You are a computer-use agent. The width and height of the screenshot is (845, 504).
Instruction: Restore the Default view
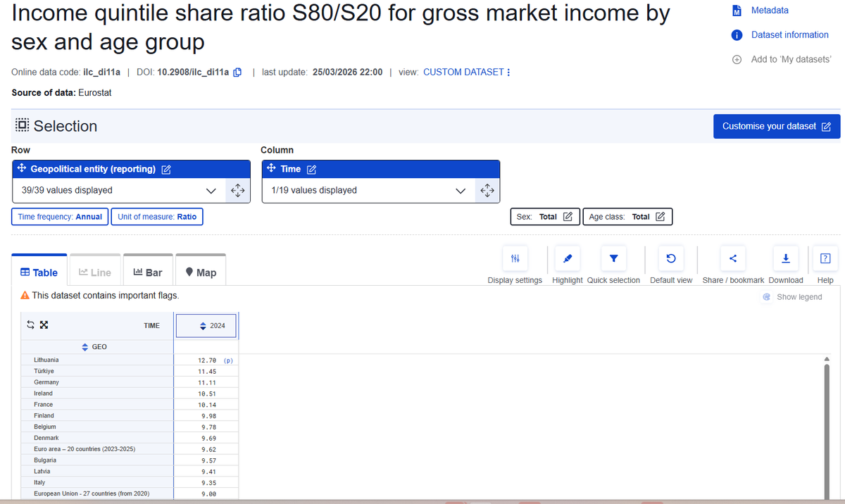tap(671, 259)
